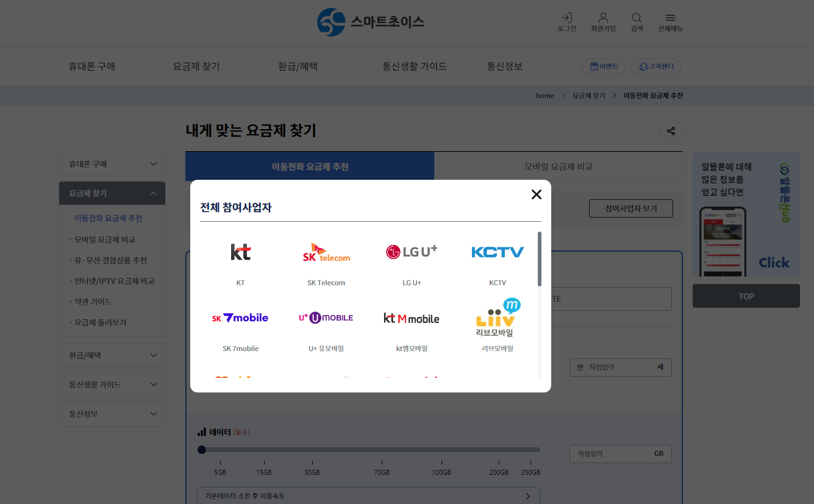The height and width of the screenshot is (504, 814).
Task: Switch to 모바일 요금제 비교 tab
Action: tap(559, 166)
